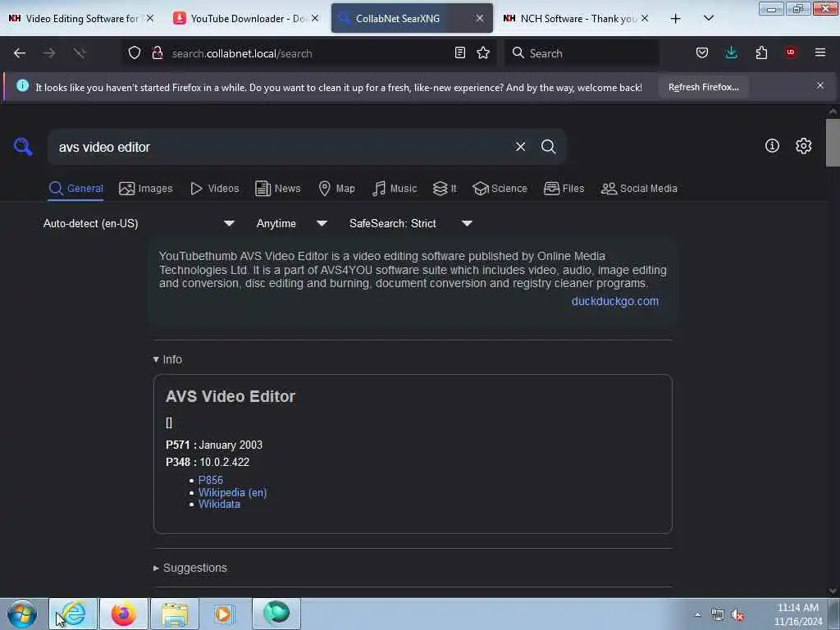
Task: Open the Downloads arrow icon
Action: click(x=731, y=53)
